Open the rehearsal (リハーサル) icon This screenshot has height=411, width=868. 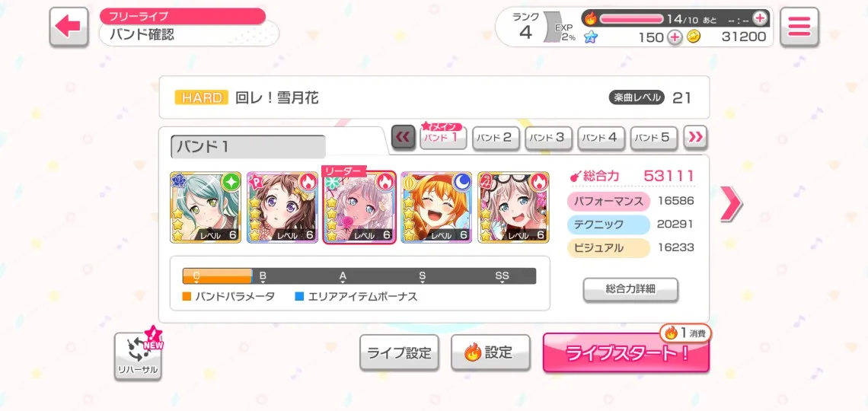(138, 355)
